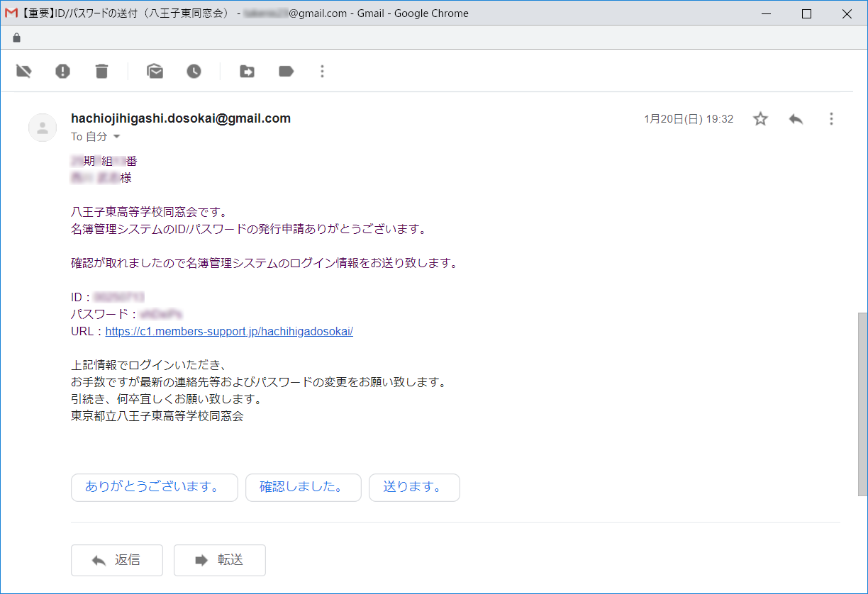The width and height of the screenshot is (868, 594).
Task: Click the ID: line in the email
Action: coord(108,297)
